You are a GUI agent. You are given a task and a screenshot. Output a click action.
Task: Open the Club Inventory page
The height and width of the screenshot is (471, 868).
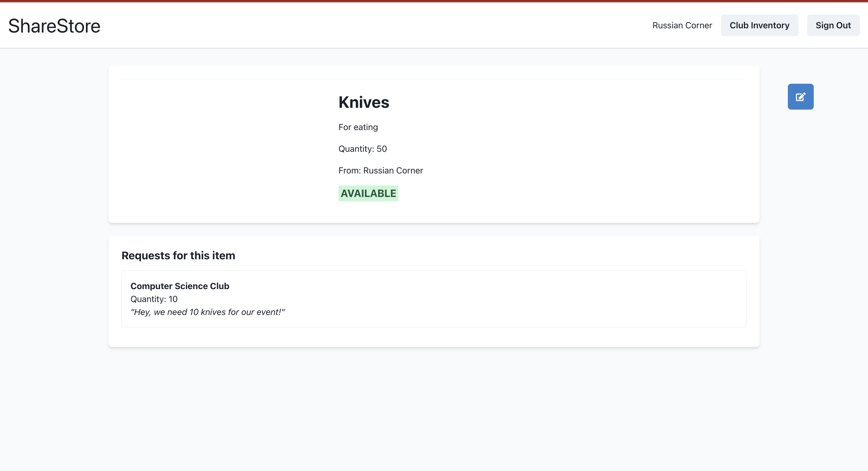click(x=759, y=25)
